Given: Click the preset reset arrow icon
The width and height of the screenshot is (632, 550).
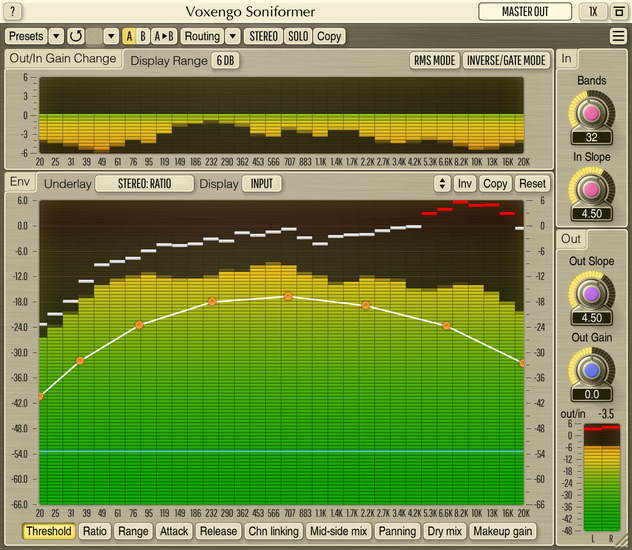Looking at the screenshot, I should [75, 36].
